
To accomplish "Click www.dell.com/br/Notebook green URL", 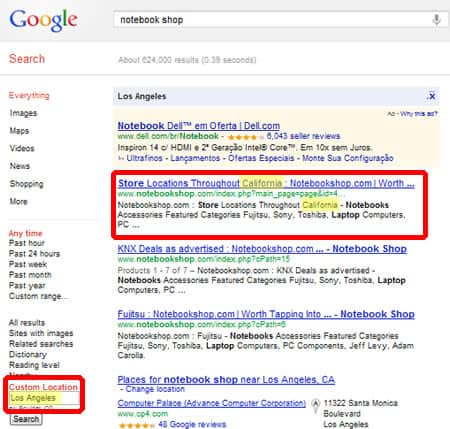I will (x=168, y=136).
